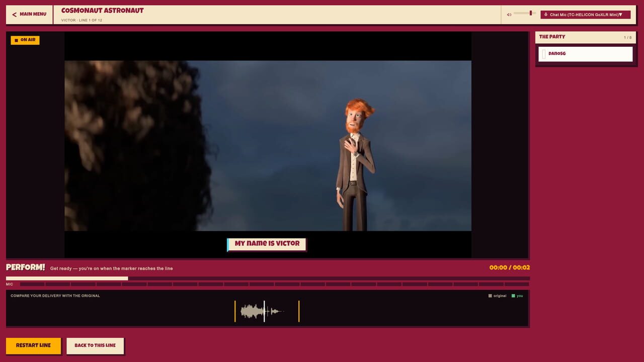Viewport: 644px width, 362px height.
Task: Click the avatar slot beside DanoSG
Action: 543,54
